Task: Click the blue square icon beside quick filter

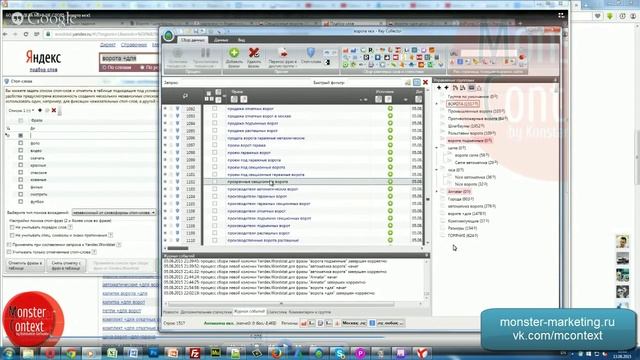Action: click(x=417, y=82)
